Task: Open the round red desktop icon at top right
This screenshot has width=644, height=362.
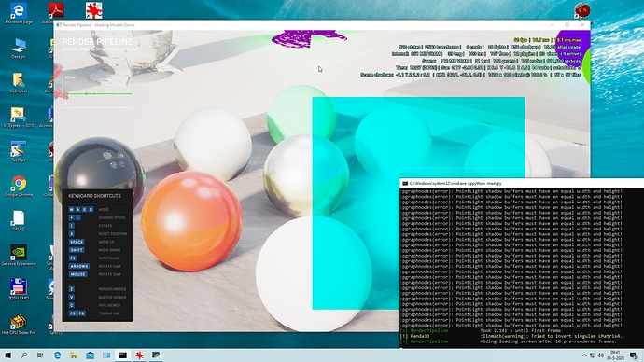Action: (581, 10)
